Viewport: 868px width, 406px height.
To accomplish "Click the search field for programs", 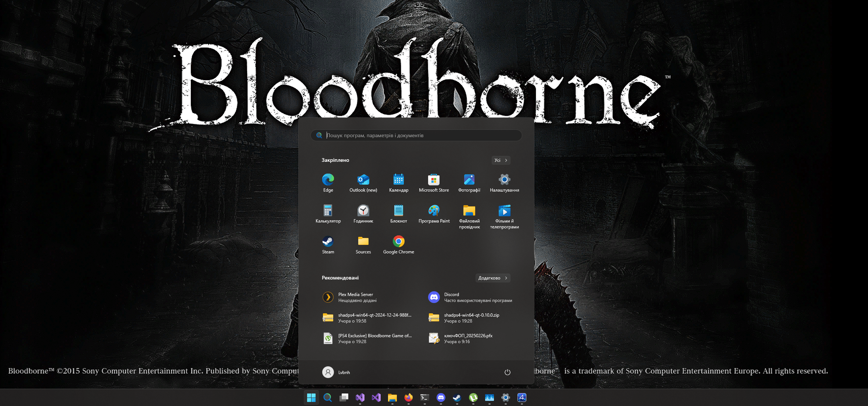I will click(416, 135).
